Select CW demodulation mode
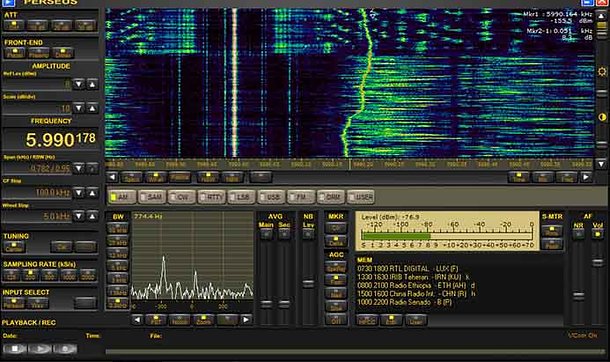610x362 pixels. click(x=182, y=197)
